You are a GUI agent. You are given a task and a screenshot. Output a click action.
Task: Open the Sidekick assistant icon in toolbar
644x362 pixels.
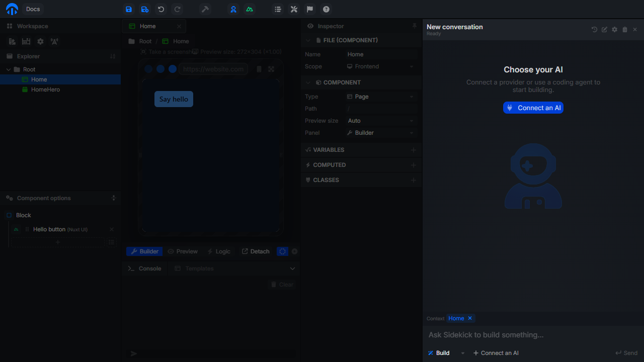pyautogui.click(x=233, y=9)
